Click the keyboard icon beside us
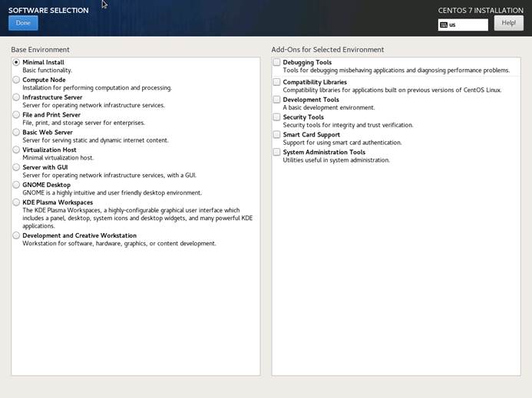 444,25
